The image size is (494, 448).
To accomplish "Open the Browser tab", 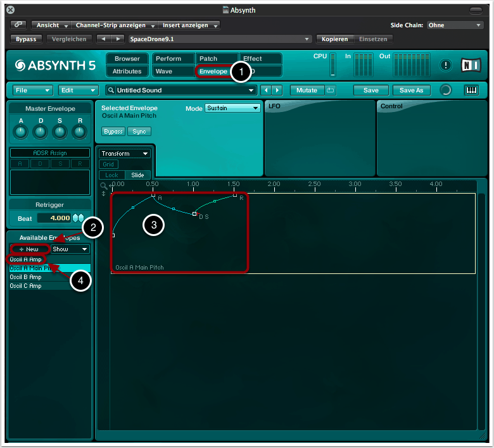I will tap(127, 59).
